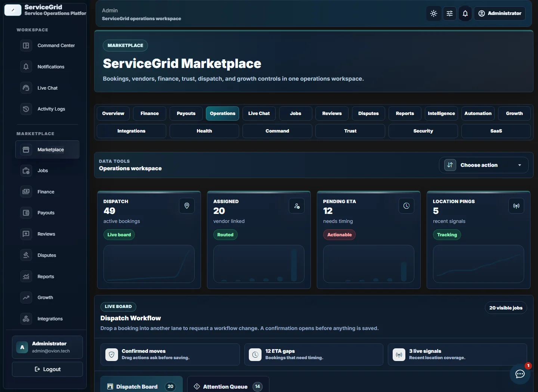Open the Command tab
Viewport: 538px width, 392px height.
point(277,131)
